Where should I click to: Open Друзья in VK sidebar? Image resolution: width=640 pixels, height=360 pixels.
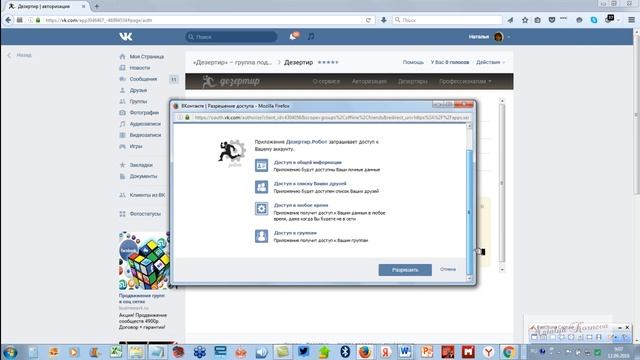pos(138,90)
